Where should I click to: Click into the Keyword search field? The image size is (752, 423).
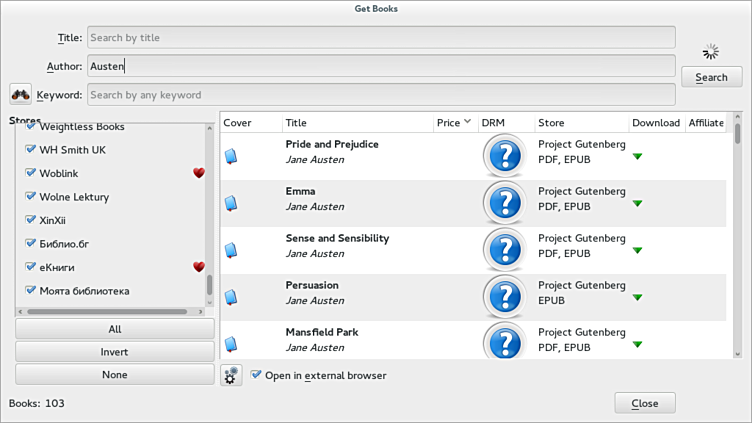click(380, 95)
